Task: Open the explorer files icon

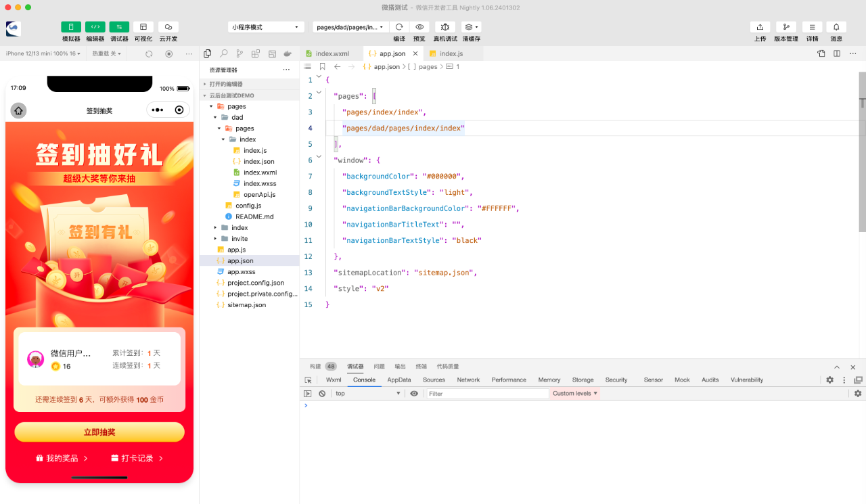Action: [208, 53]
